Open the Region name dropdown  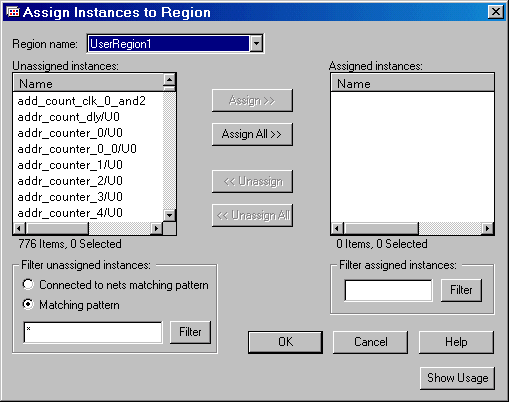coord(256,43)
